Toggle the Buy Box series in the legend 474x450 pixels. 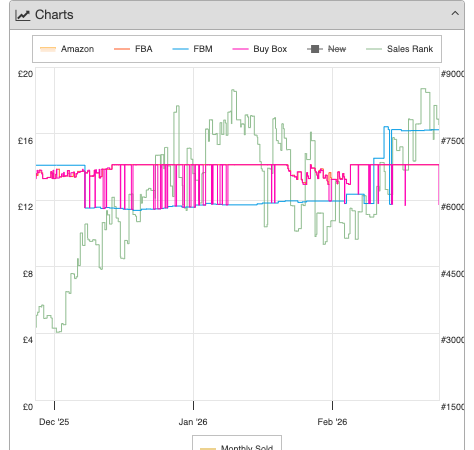coord(260,49)
